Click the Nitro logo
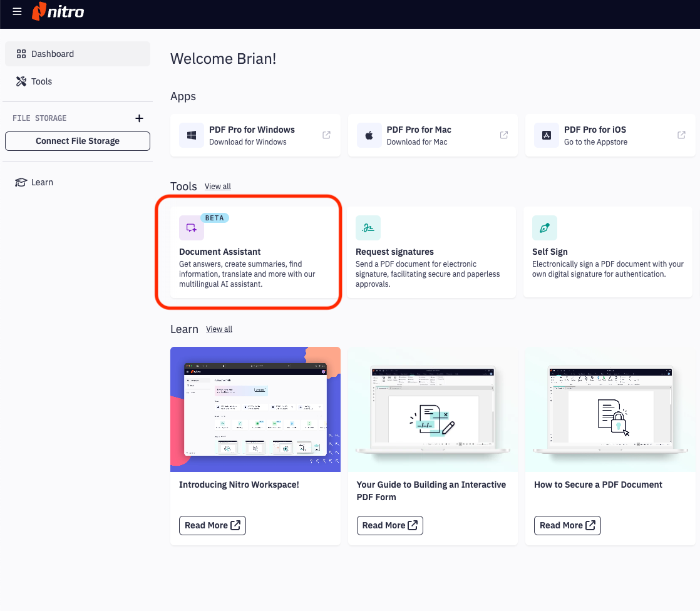Screen dimensions: 700x611 [x=58, y=11]
